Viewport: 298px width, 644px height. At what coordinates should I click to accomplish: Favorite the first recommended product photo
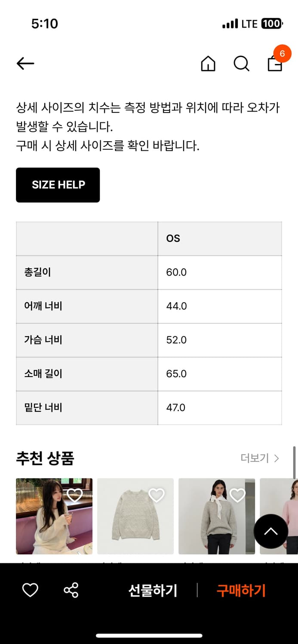click(75, 494)
